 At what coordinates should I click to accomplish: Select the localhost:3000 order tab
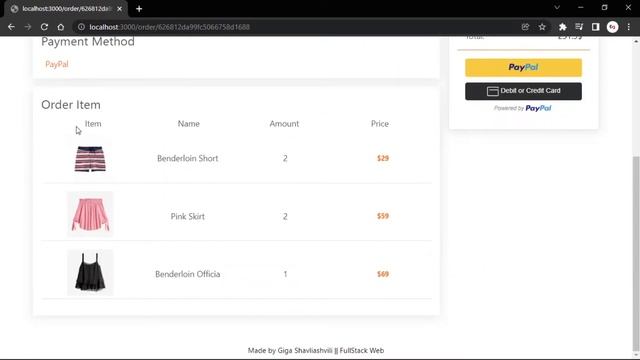(65, 9)
